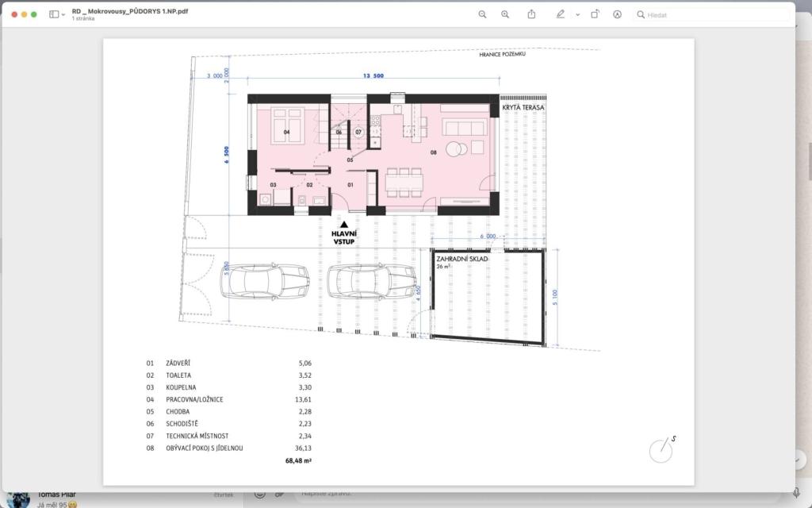Start dictation with the microphone icon
Screen dimensions: 812x508
[x=796, y=494]
